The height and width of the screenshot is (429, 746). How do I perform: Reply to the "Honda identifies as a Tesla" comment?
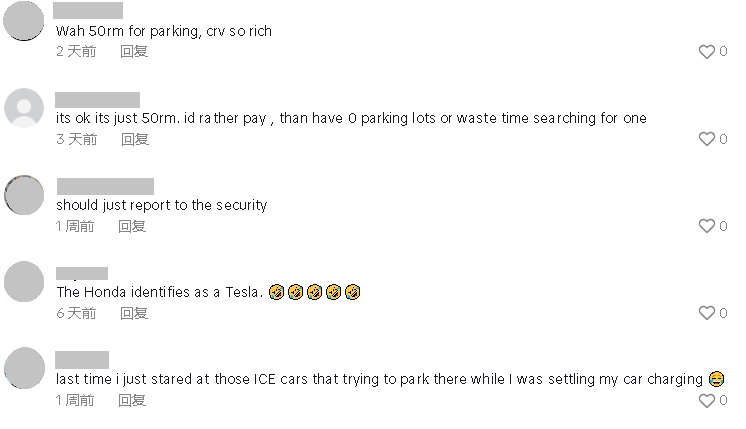pyautogui.click(x=134, y=313)
